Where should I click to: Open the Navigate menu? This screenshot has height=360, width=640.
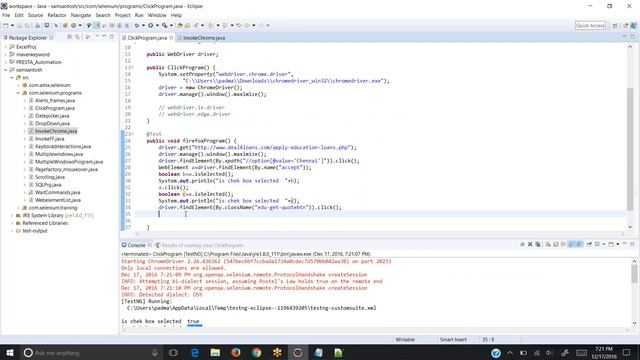[81, 15]
